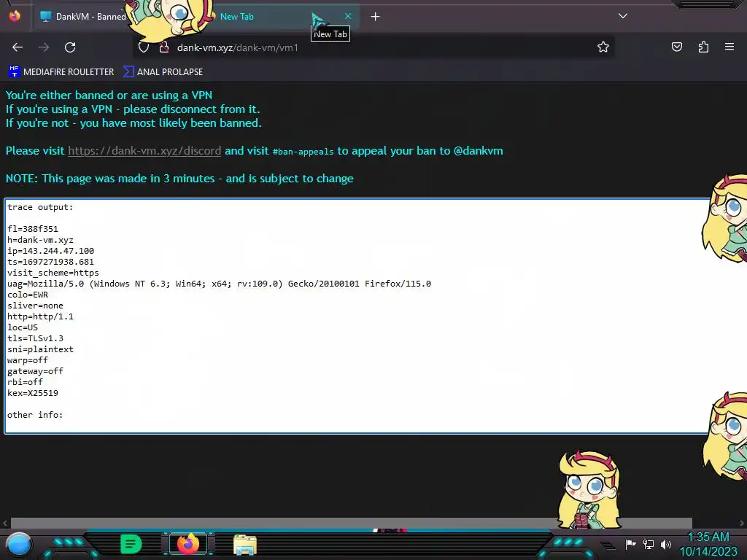Image resolution: width=747 pixels, height=560 pixels.
Task: Open Action Center flag tray icon
Action: point(631,544)
